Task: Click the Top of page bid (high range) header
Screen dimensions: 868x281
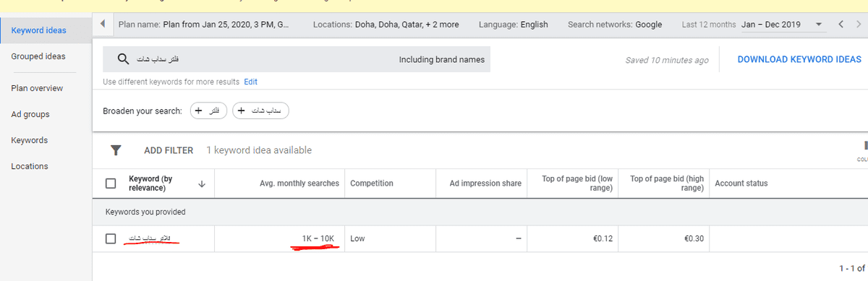Action: (x=667, y=183)
